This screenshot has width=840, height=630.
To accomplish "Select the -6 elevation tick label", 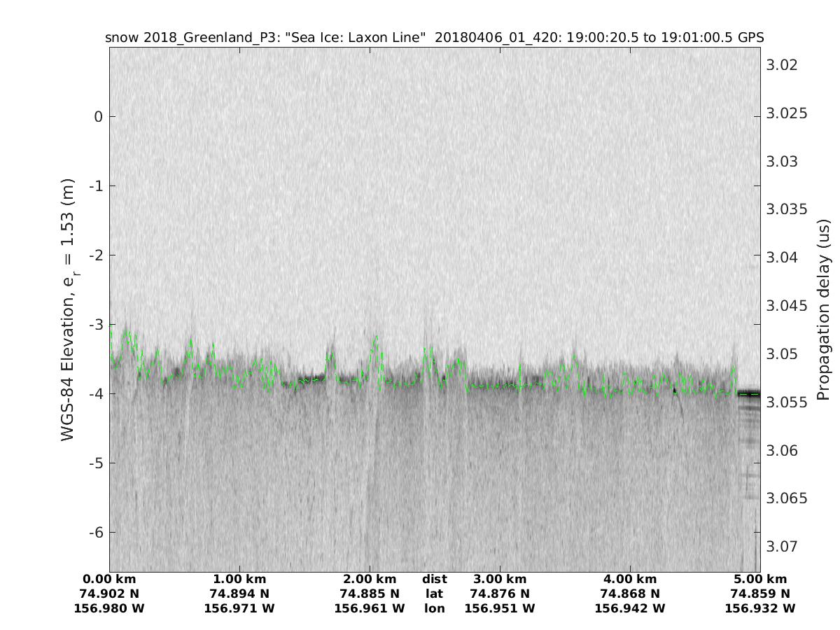I will tap(96, 533).
